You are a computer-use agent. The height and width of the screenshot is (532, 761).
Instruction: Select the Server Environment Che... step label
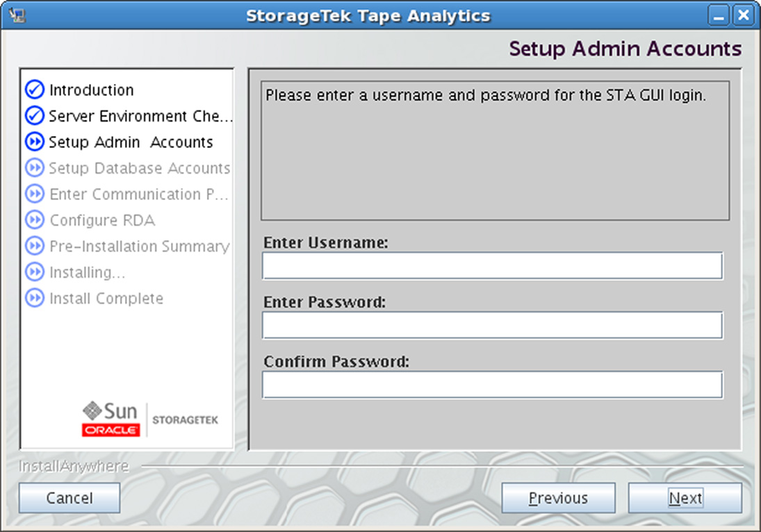(141, 117)
